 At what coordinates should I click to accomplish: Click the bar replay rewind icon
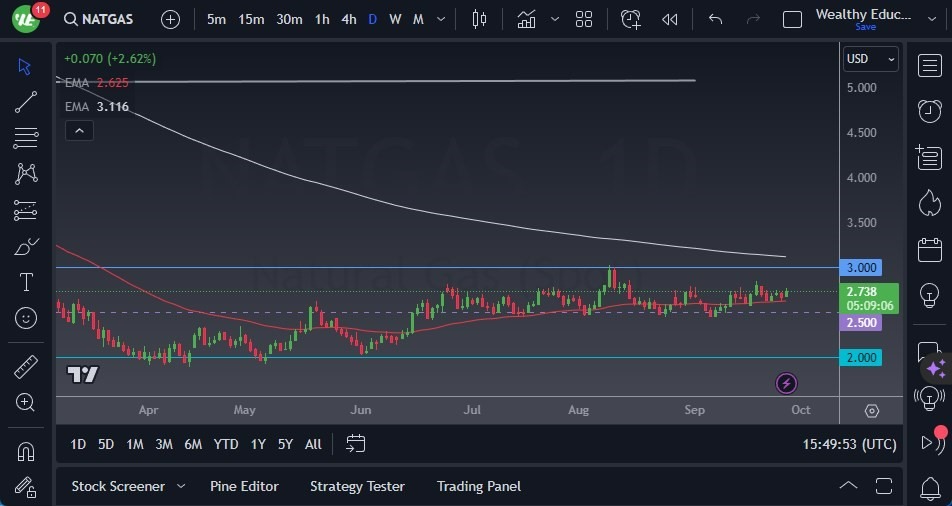point(670,19)
